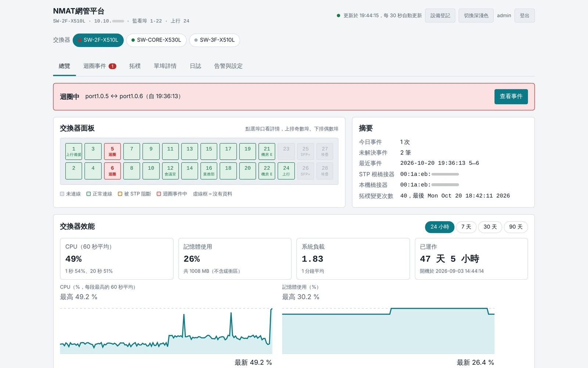The image size is (588, 368).
Task: Open the 單埠詳情 tab
Action: tap(165, 66)
